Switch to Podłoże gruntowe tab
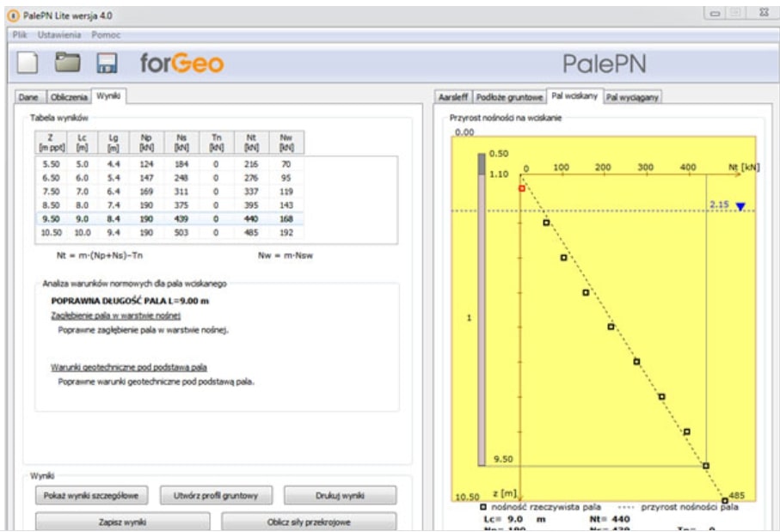 509,98
